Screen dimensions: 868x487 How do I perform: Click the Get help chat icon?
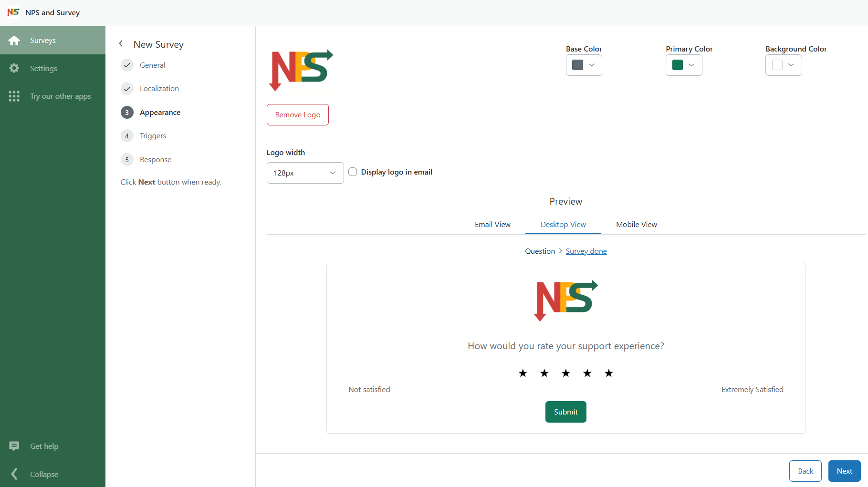(x=14, y=446)
